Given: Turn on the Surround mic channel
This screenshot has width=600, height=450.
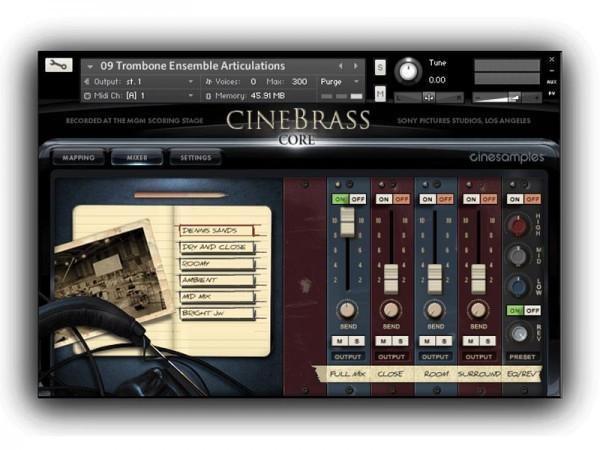Looking at the screenshot, I should point(471,199).
